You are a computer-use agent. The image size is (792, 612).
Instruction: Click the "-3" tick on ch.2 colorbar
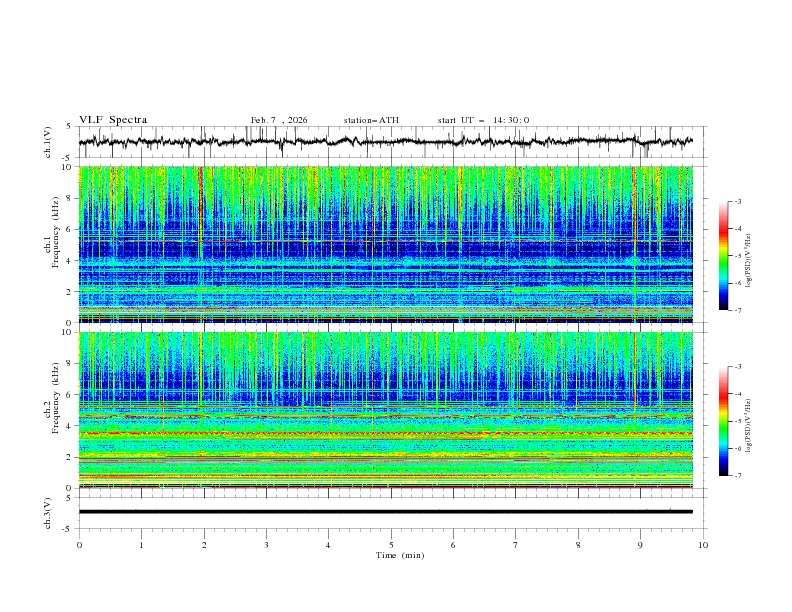tap(738, 367)
